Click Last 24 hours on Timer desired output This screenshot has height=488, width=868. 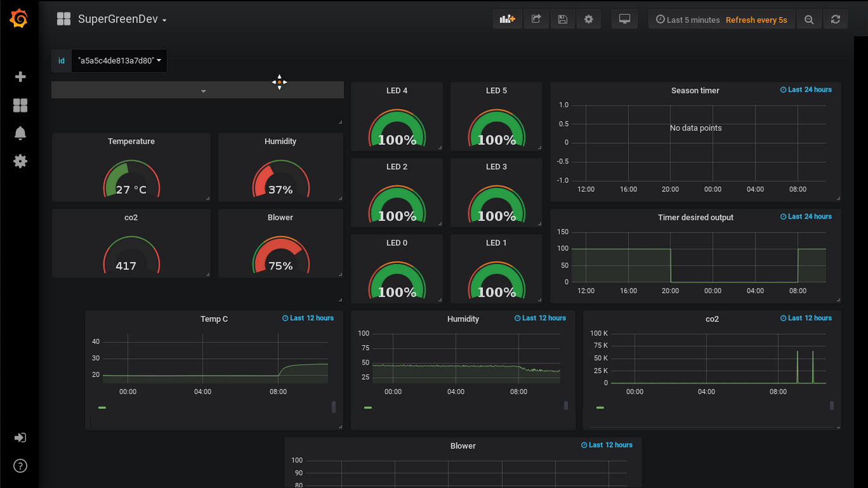tap(806, 217)
